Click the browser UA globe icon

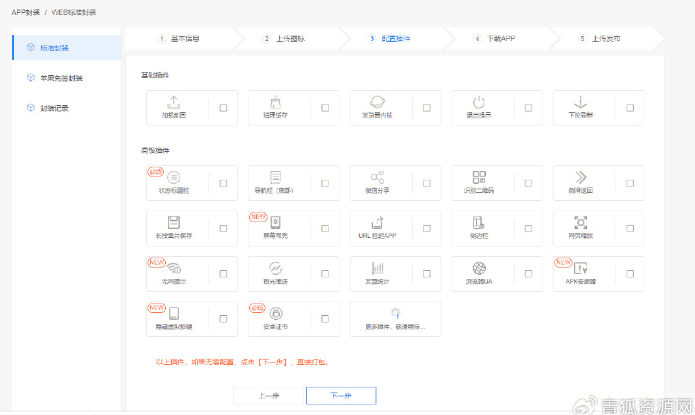click(479, 268)
